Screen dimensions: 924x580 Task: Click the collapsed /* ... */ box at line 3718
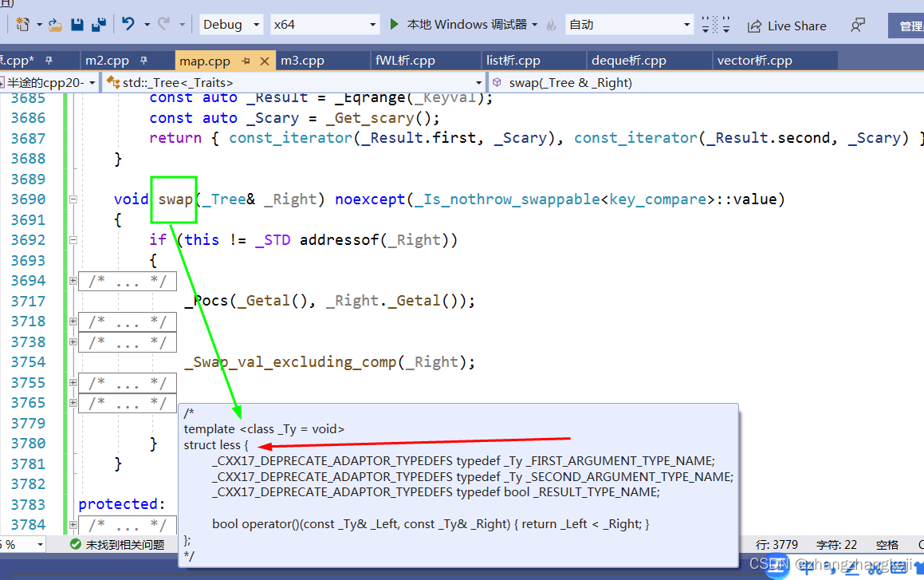click(x=128, y=322)
